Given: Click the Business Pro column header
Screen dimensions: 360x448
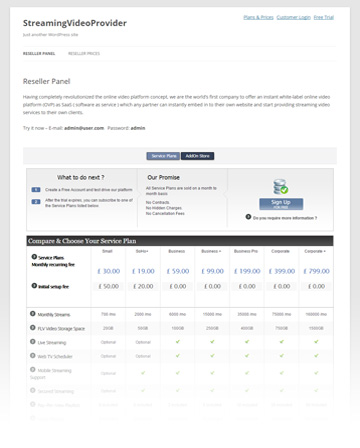Looking at the screenshot, I should click(x=246, y=251).
